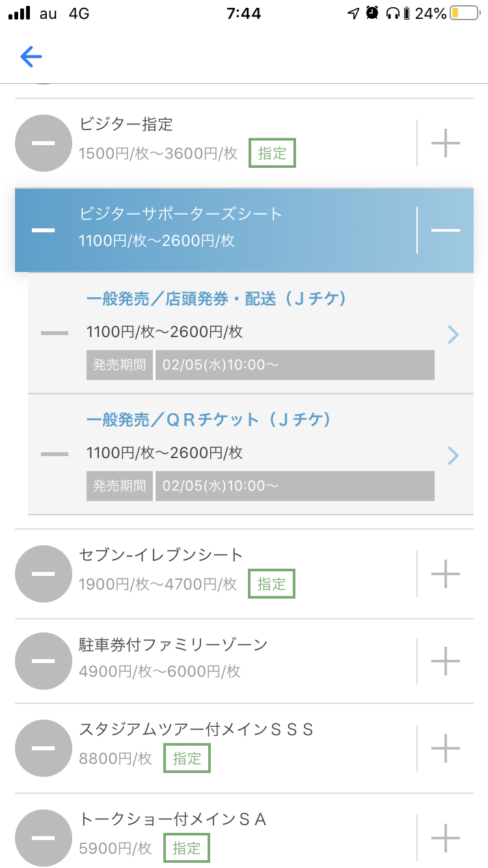The image size is (488, 868).
Task: Tap gray minus circle beside ビジター指定
Action: click(43, 143)
